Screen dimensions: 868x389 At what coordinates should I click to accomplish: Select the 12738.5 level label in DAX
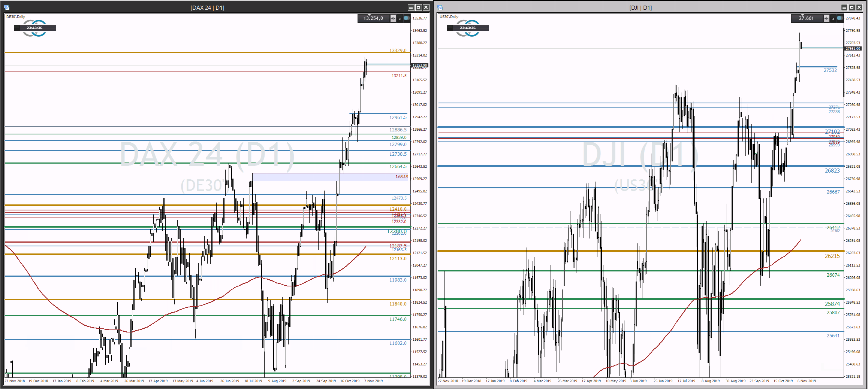pos(398,154)
